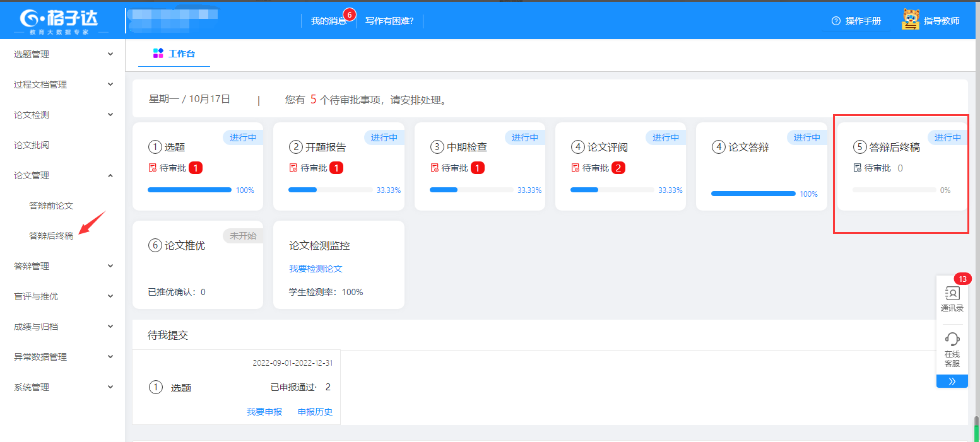Click the 指导教师 user avatar
The height and width of the screenshot is (442, 980).
click(x=910, y=20)
